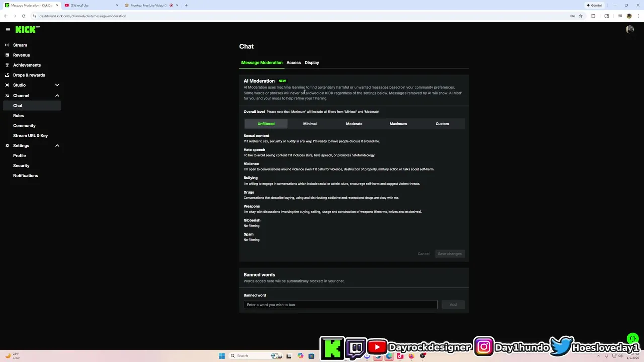Screen dimensions: 644x362
Task: Click the Chrome profile avatar in the toolbar
Action: [629, 16]
